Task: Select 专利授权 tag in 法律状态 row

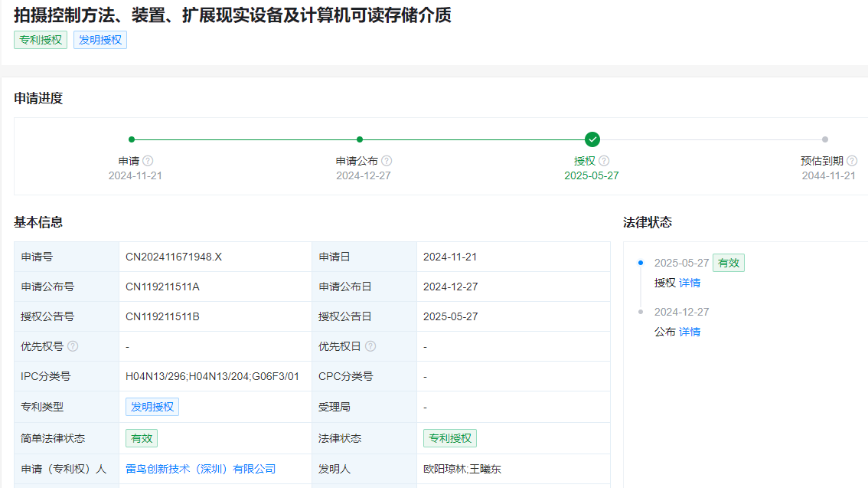Action: point(450,438)
